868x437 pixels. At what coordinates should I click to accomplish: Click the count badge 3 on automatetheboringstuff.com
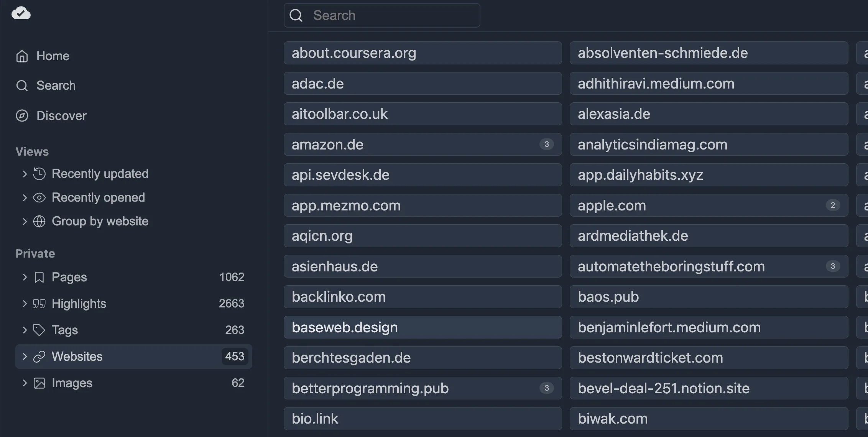click(833, 266)
